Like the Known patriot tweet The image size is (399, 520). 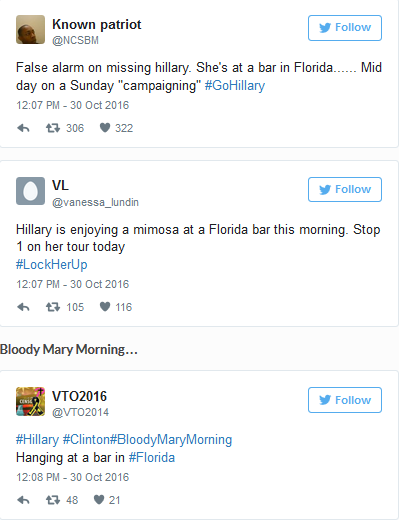tap(105, 128)
